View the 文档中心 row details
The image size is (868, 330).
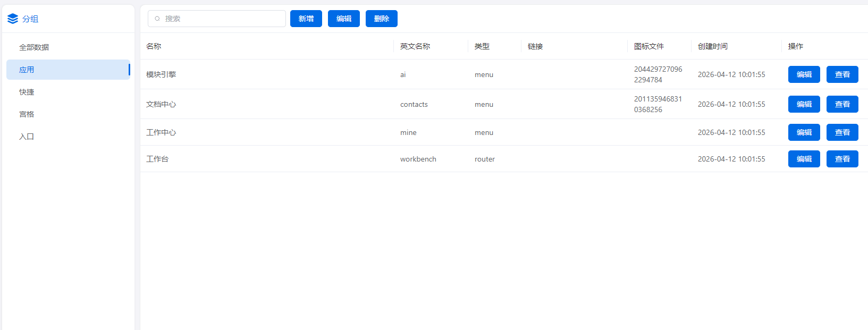[x=842, y=104]
